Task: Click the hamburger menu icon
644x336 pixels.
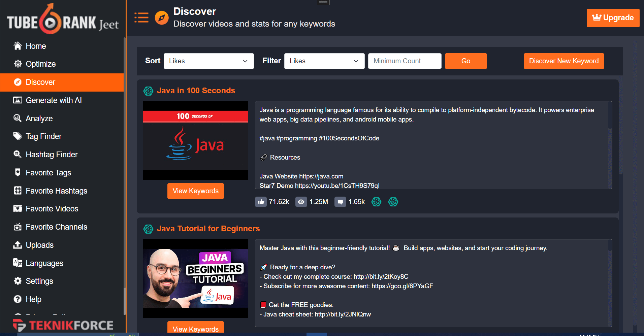Action: point(141,18)
